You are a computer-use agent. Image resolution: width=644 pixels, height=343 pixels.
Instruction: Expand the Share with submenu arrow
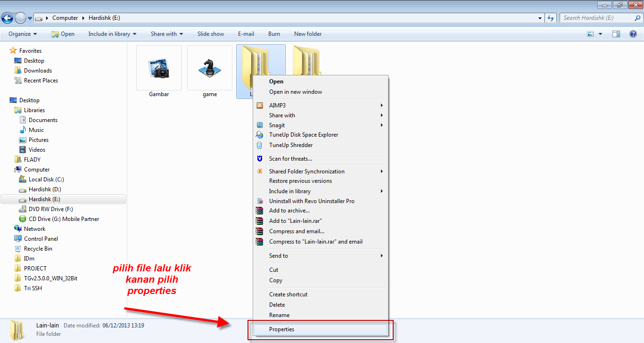coord(381,115)
